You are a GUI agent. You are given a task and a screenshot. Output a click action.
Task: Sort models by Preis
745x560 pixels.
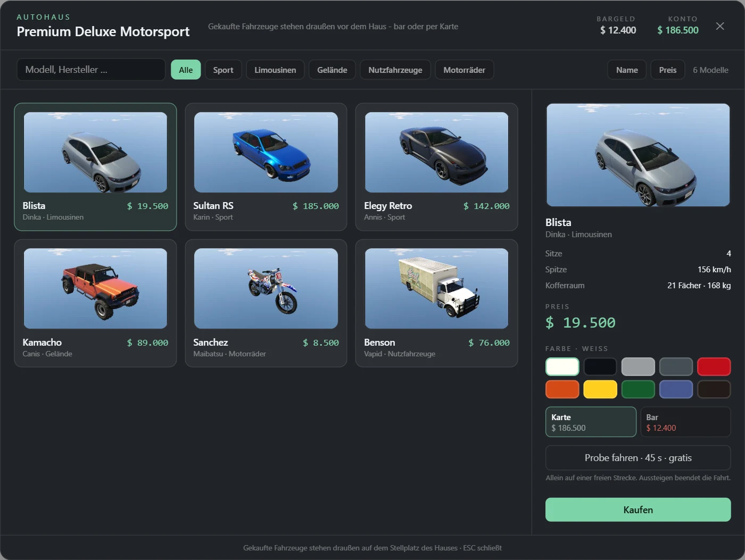pos(667,70)
